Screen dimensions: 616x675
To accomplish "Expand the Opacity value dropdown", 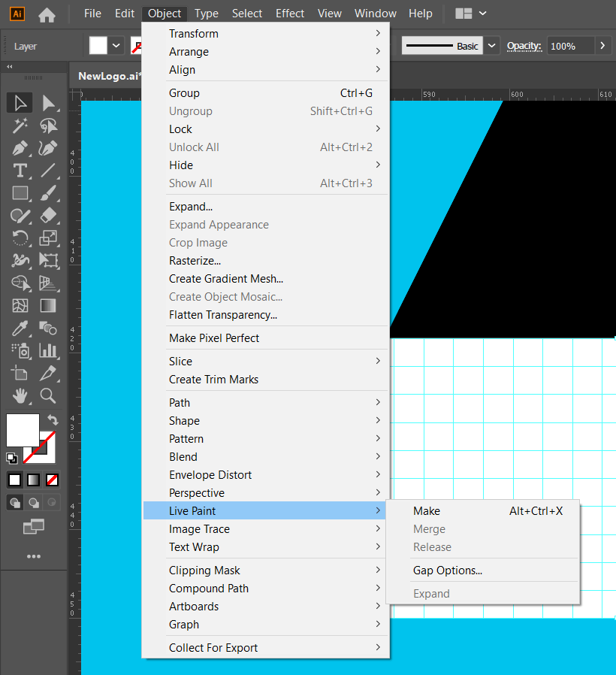I will (602, 45).
